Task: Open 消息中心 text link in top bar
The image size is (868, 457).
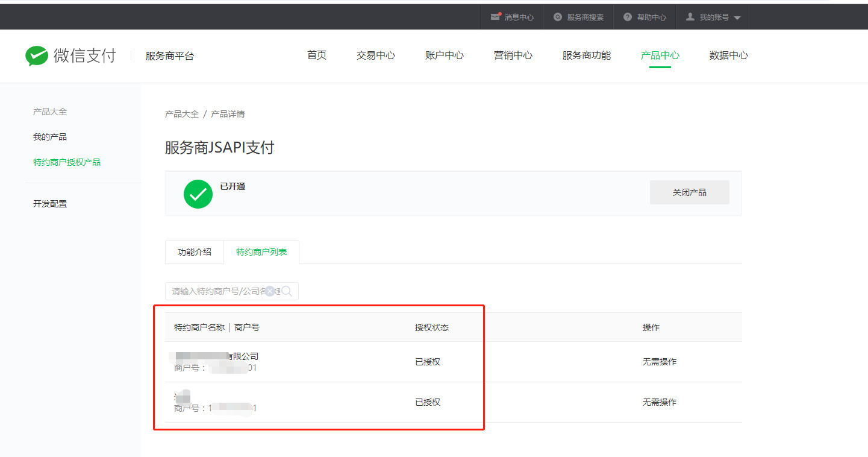Action: point(519,17)
